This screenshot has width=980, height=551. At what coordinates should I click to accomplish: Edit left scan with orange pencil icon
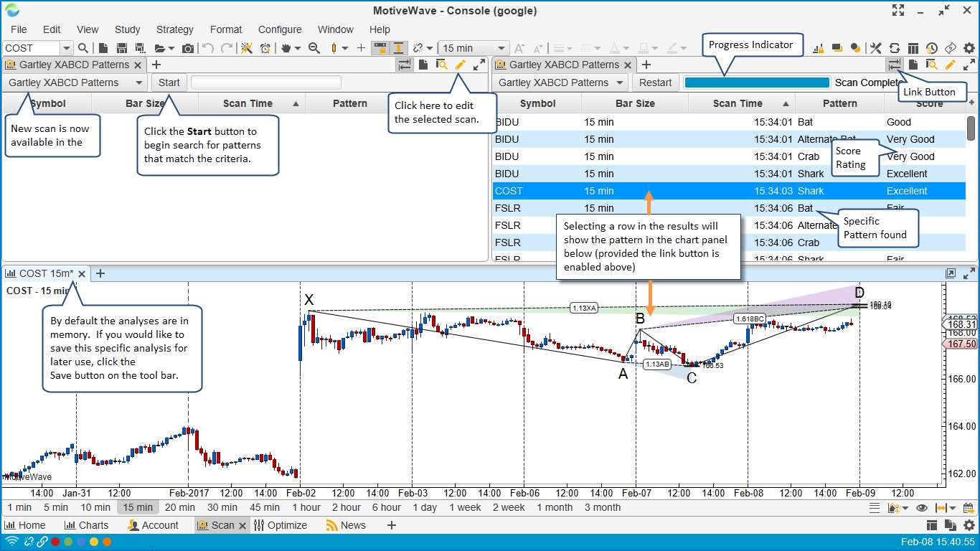tap(461, 65)
